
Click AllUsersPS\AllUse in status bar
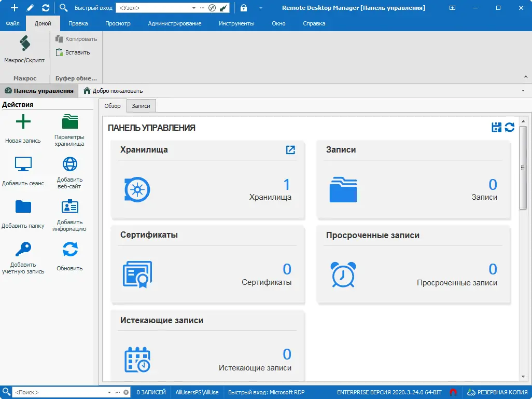[197, 392]
